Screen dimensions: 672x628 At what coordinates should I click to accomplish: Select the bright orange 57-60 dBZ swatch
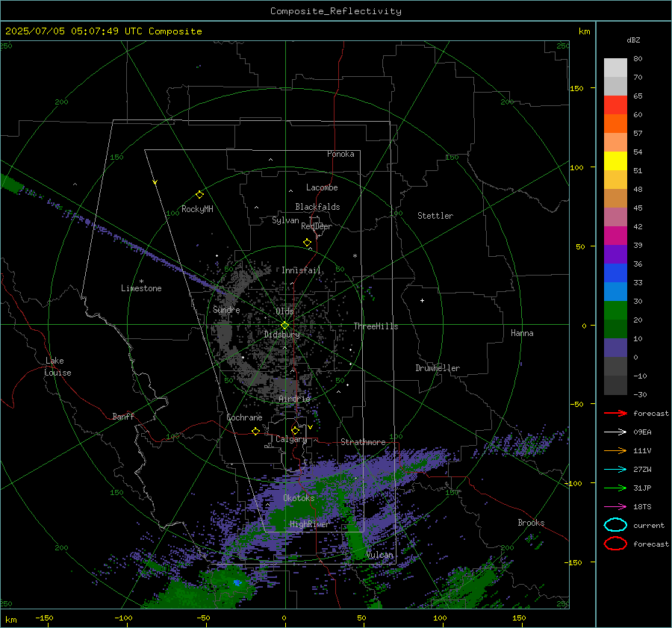point(615,124)
